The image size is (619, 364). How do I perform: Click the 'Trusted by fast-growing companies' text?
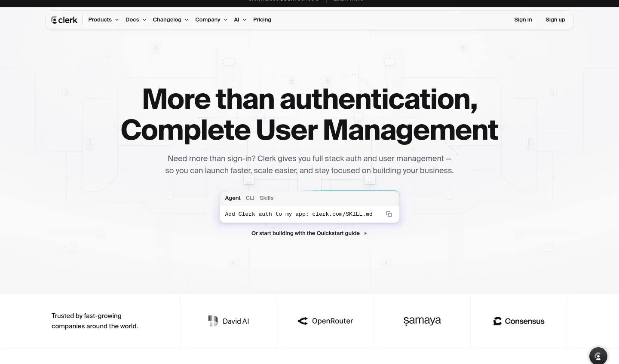[95, 321]
